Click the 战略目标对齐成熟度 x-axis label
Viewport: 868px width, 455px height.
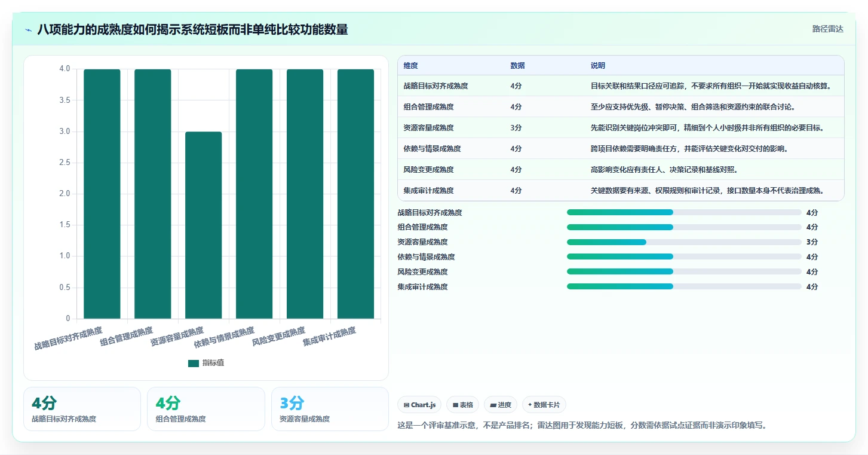click(69, 338)
